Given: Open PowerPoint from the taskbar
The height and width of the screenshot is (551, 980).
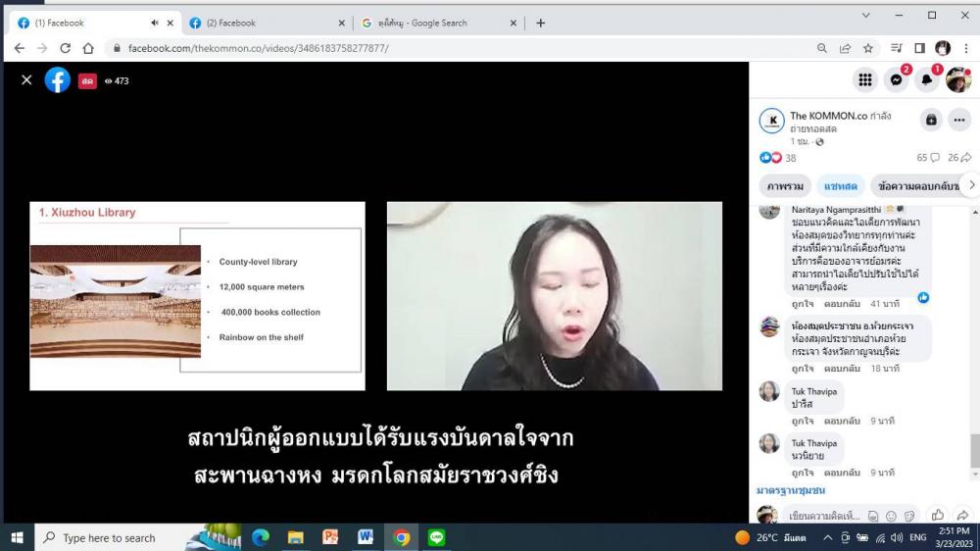Looking at the screenshot, I should (330, 537).
